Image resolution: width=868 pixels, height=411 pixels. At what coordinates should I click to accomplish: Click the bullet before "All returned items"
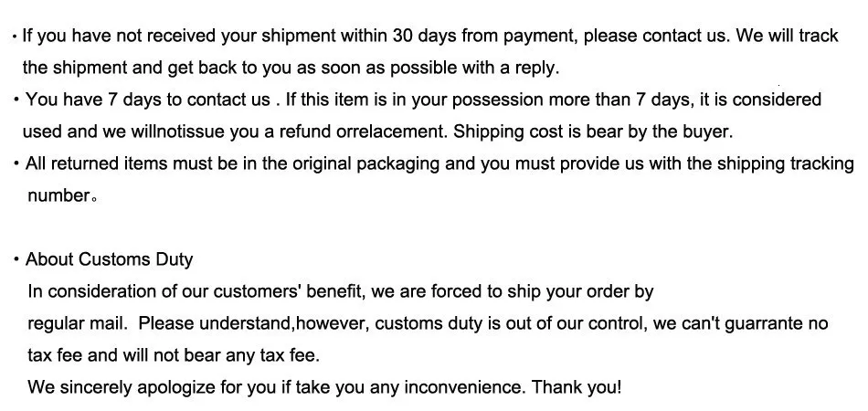16,164
